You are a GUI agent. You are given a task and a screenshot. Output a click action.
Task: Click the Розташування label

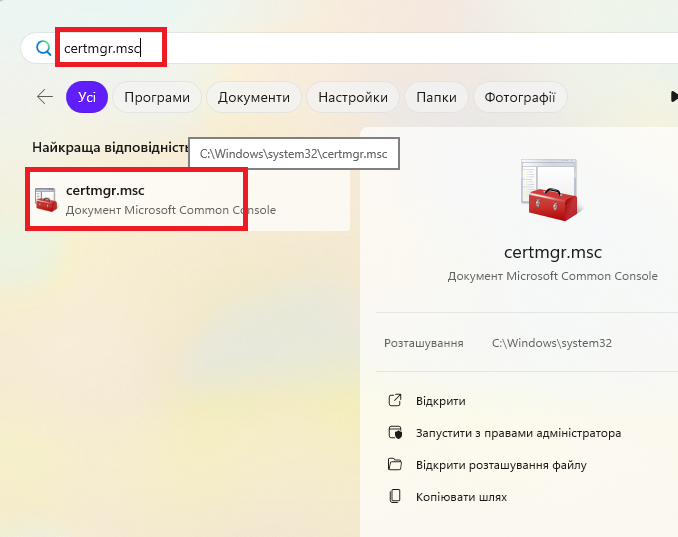click(x=424, y=343)
